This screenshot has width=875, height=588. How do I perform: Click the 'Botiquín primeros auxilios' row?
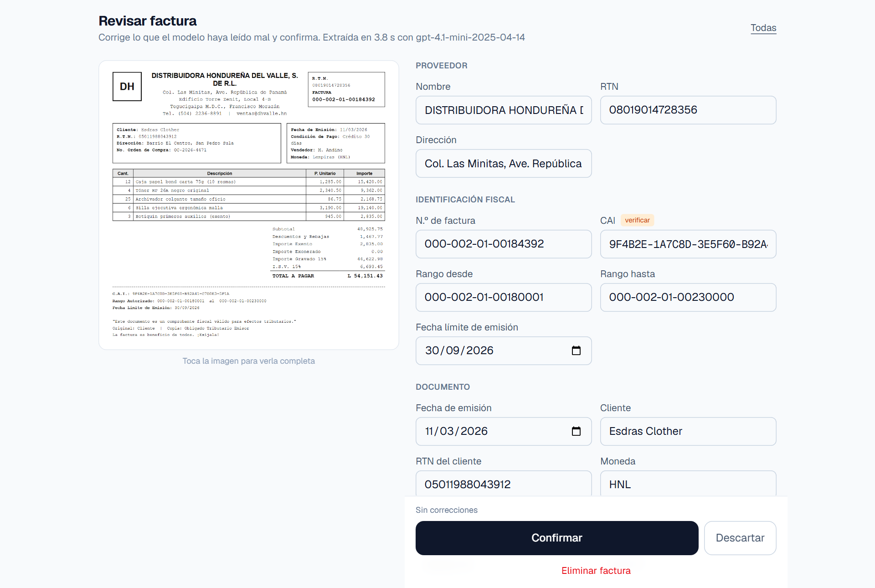pos(249,217)
